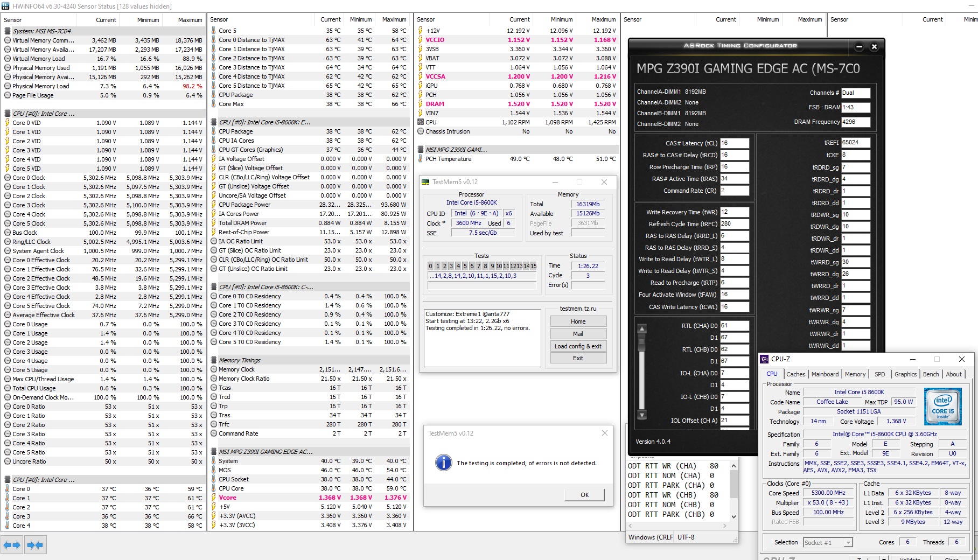Open the SPD tab in CPU-Z
The height and width of the screenshot is (560, 978).
[879, 374]
